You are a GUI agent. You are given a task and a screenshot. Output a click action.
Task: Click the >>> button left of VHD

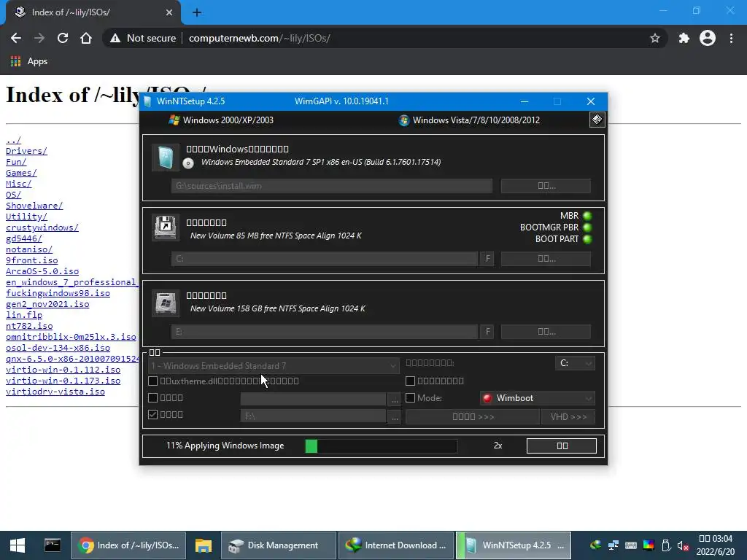tap(473, 416)
